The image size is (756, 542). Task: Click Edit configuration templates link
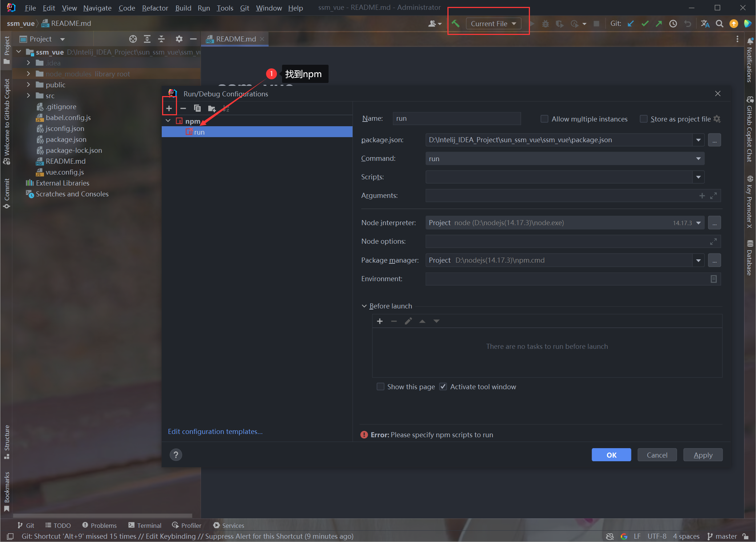click(215, 431)
